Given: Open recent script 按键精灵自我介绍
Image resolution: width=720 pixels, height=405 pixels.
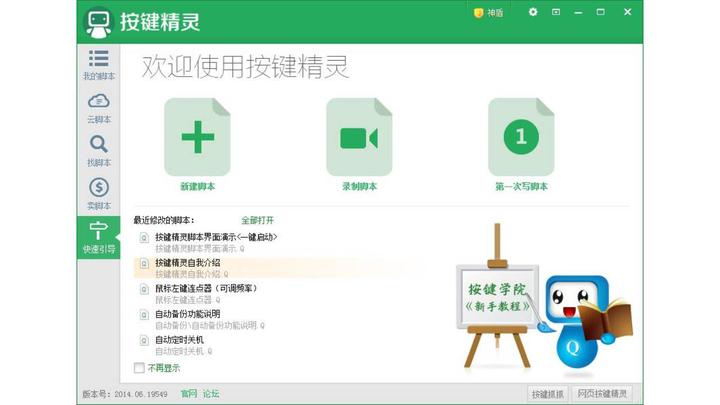Looking at the screenshot, I should coord(187,263).
